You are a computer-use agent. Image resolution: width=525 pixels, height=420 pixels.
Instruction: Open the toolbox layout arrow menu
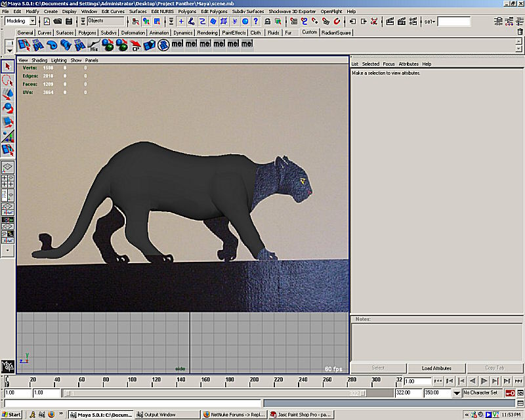[x=8, y=250]
